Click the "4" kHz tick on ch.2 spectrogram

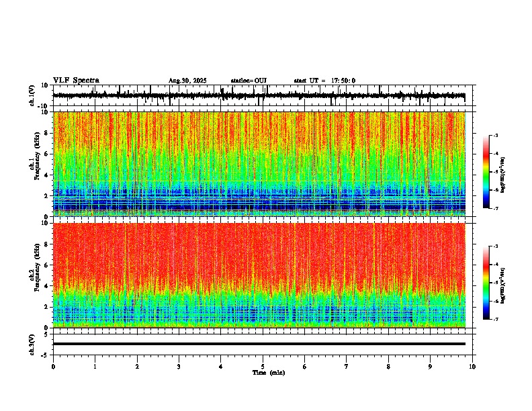click(x=47, y=286)
